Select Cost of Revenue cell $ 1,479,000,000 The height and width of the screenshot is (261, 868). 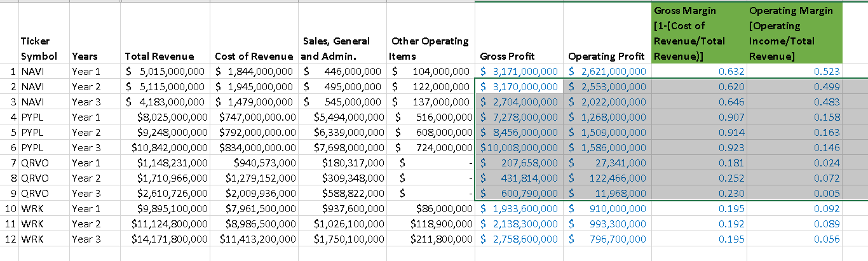click(255, 102)
